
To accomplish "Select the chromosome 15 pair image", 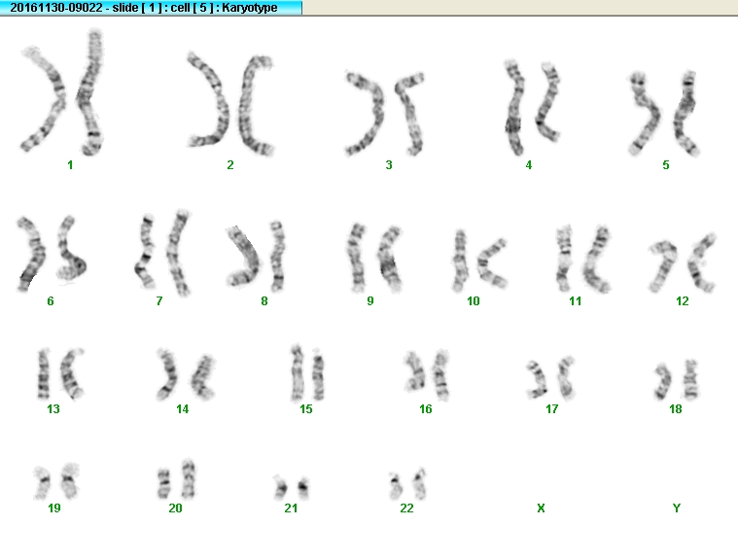I will click(x=307, y=372).
